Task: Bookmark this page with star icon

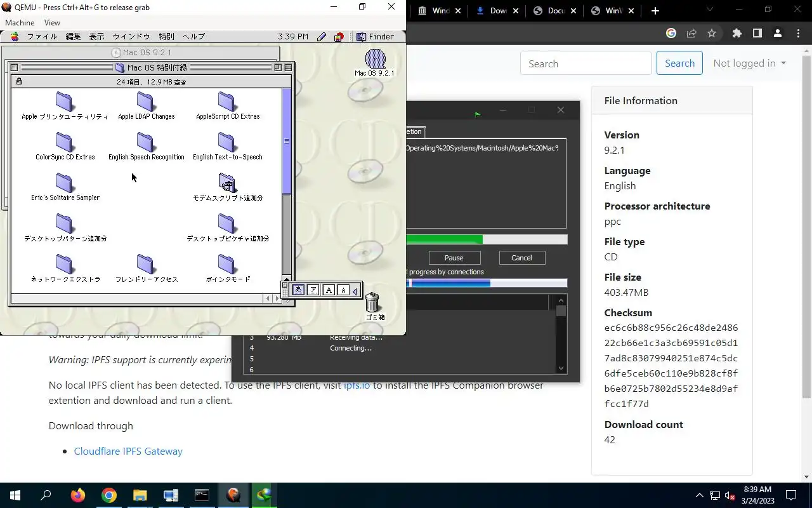Action: pos(712,34)
